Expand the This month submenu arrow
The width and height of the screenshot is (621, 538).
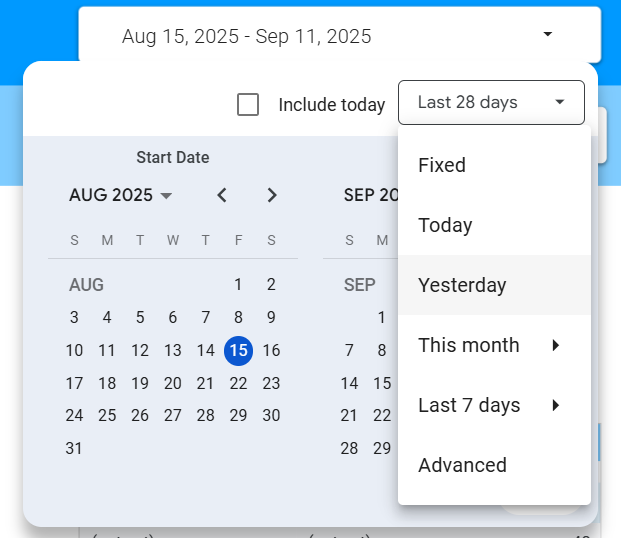(555, 345)
